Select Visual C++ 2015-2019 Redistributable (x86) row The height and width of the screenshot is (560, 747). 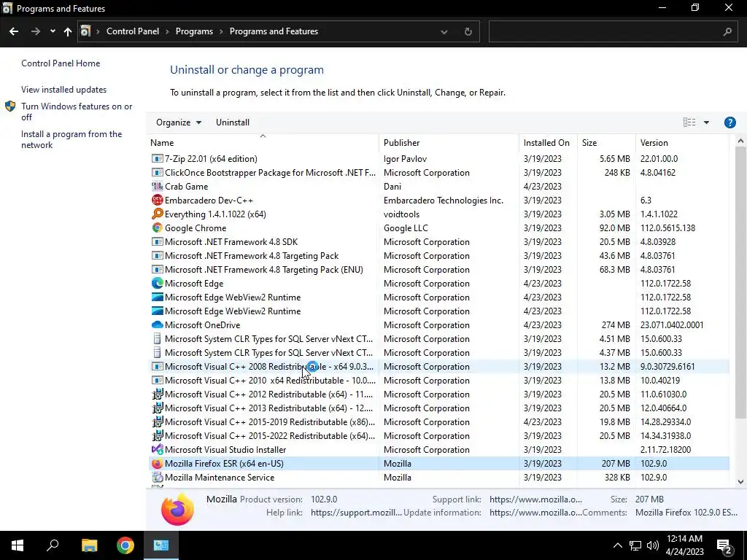438,422
